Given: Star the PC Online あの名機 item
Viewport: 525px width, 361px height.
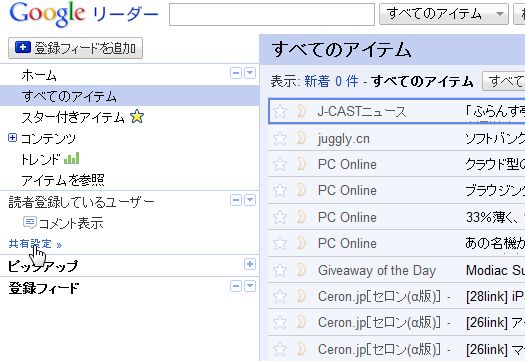Looking at the screenshot, I should [x=280, y=243].
